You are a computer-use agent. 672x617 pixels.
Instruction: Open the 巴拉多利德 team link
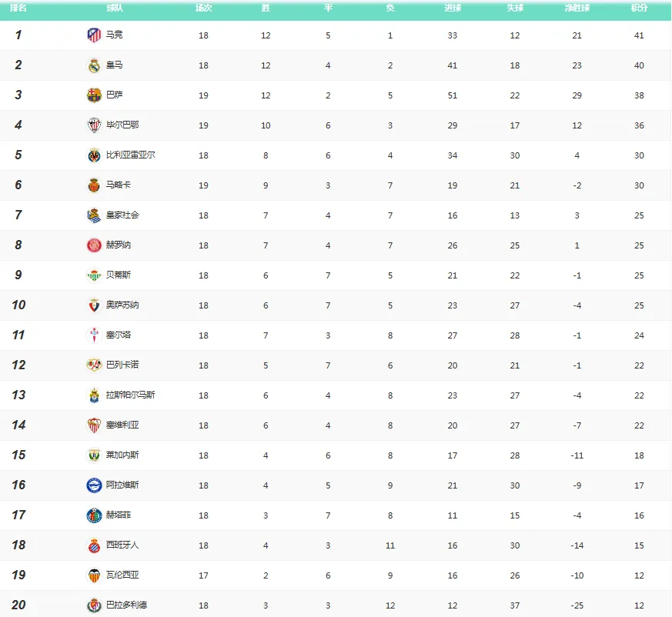[126, 605]
